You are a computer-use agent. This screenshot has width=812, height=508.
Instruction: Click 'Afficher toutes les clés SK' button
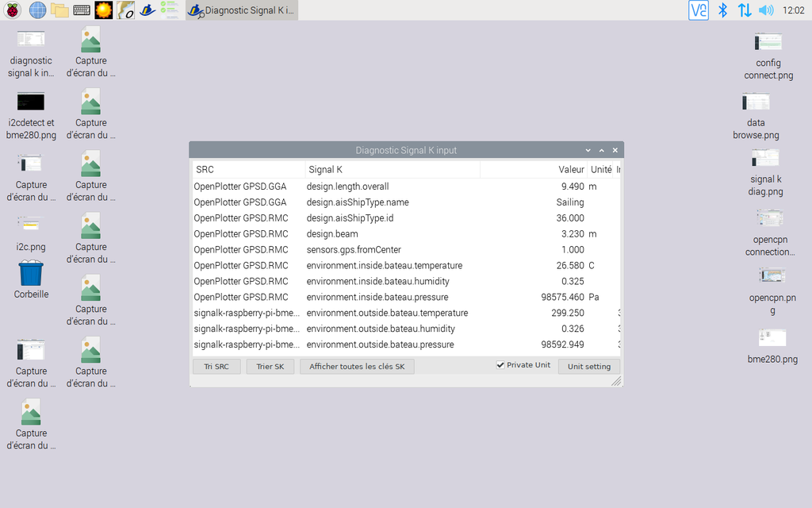[x=357, y=367]
